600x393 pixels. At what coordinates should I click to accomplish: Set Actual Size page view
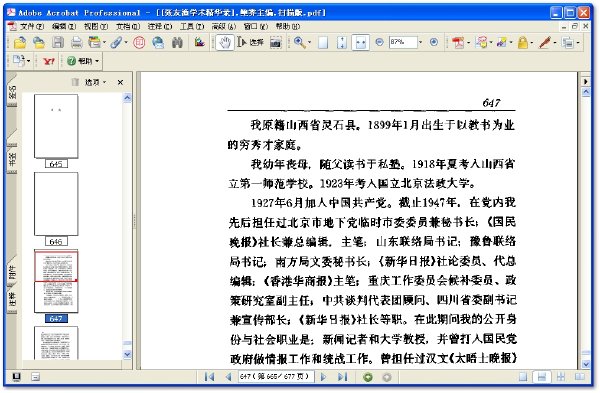[x=323, y=42]
